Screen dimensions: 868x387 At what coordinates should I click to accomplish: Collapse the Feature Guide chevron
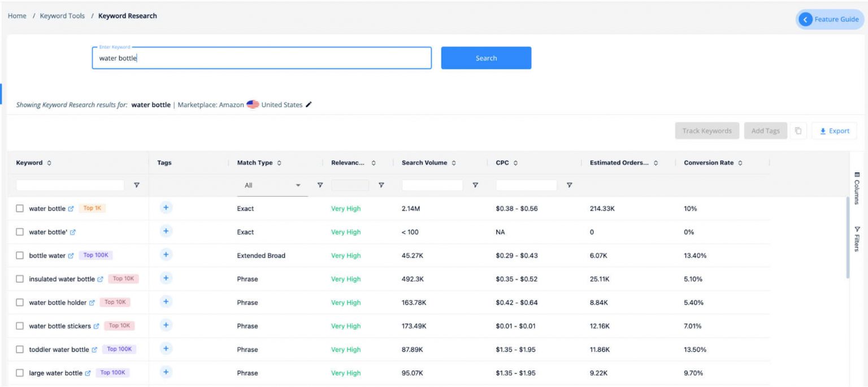tap(805, 19)
